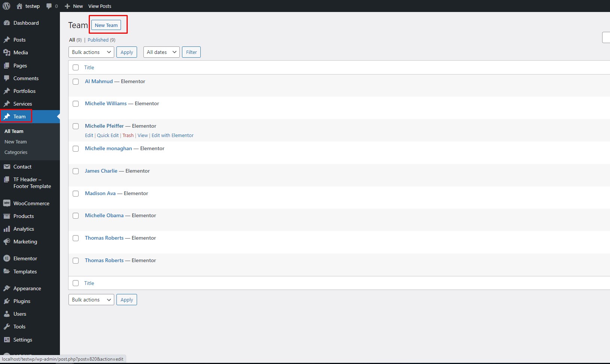Click the Templates folder icon
Screen dimensions: 610x364
tap(7, 272)
